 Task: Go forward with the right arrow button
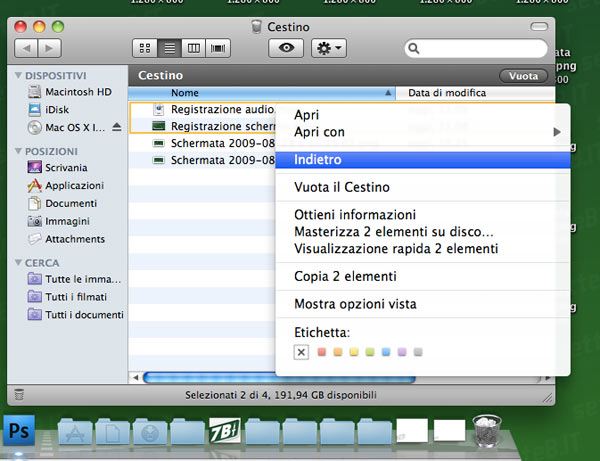[x=49, y=48]
